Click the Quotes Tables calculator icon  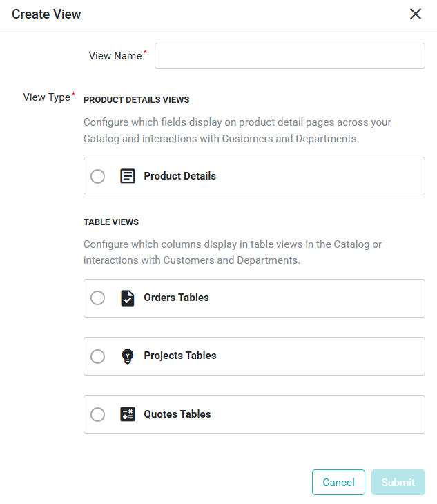(x=128, y=414)
